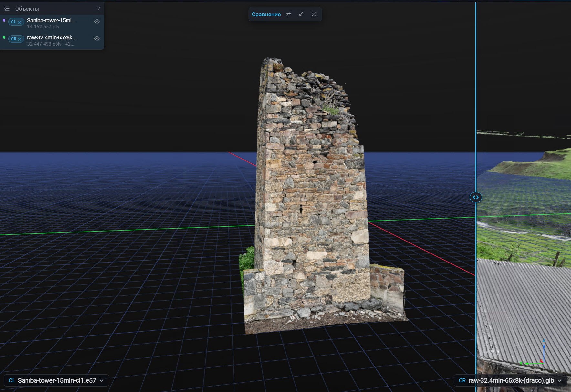Remove the CR tag from raw-32.4mln object
Viewport: 571px width, 392px height.
tap(20, 39)
